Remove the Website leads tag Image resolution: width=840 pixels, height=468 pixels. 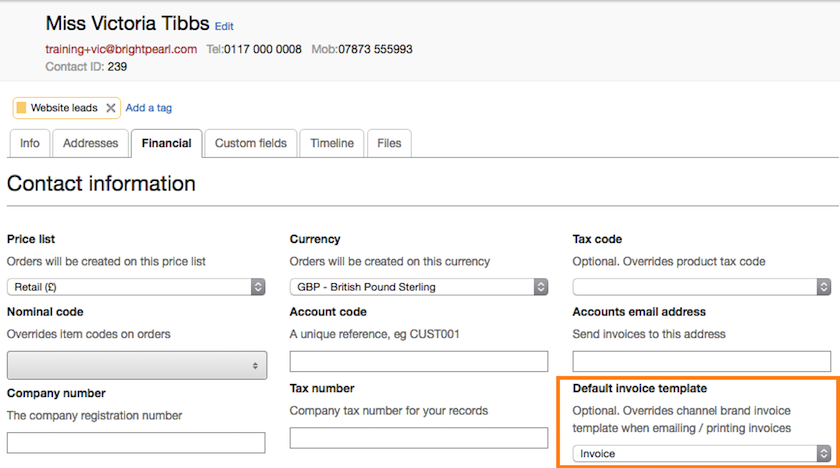tap(111, 108)
